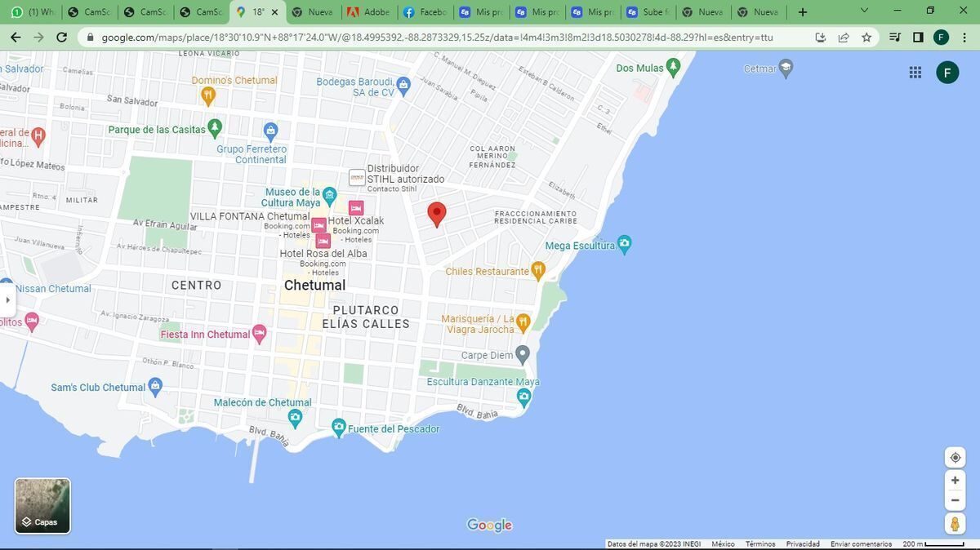Select Escultura Danzante Maya camera marker
Screen dimensions: 980x550
point(524,397)
